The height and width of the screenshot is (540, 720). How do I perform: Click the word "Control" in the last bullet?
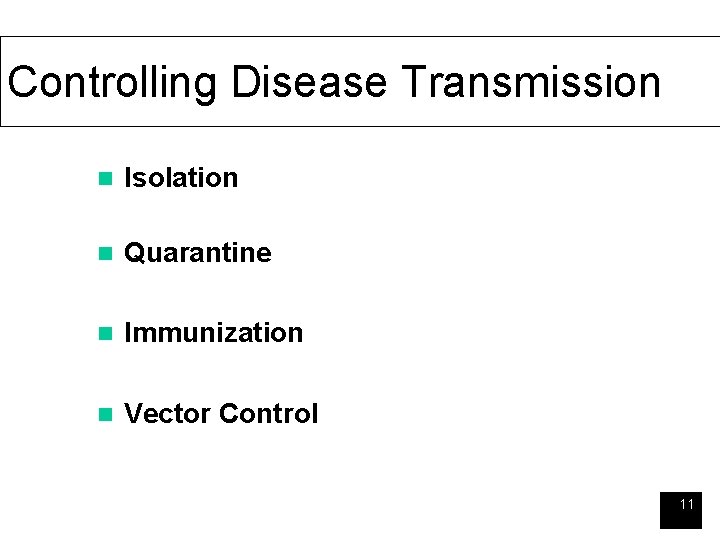coord(268,414)
